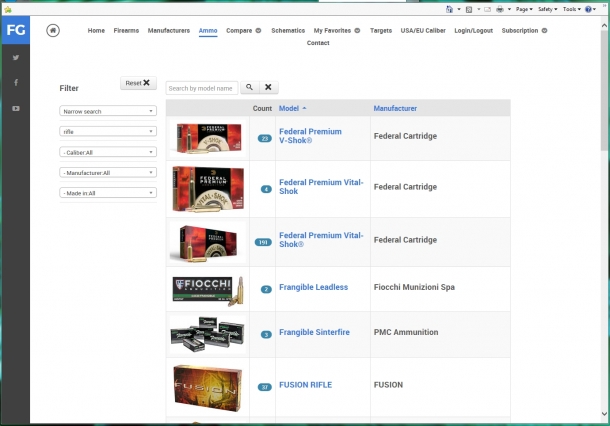Viewport: 610px width, 426px height.
Task: Clear the model name search with X
Action: pyautogui.click(x=268, y=87)
